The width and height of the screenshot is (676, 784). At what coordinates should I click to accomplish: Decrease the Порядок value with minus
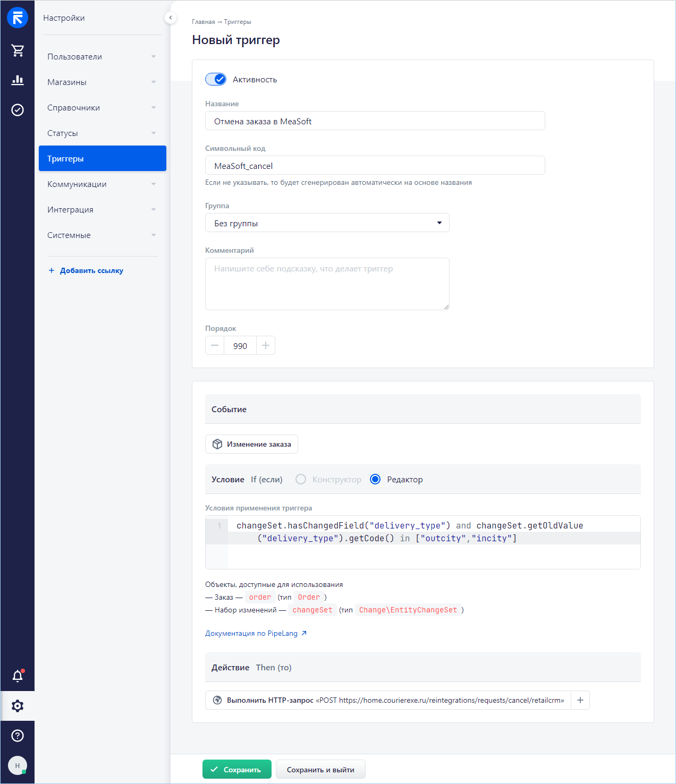[x=215, y=345]
